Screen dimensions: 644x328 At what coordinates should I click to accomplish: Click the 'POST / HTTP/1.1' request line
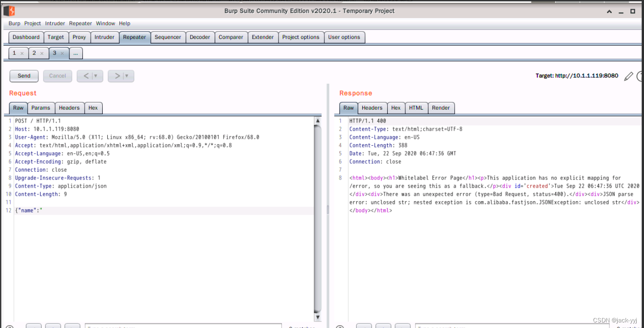[x=38, y=121]
